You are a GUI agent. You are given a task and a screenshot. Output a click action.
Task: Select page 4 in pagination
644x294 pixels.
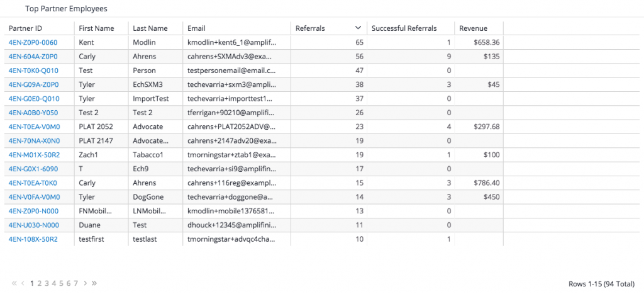tap(54, 283)
